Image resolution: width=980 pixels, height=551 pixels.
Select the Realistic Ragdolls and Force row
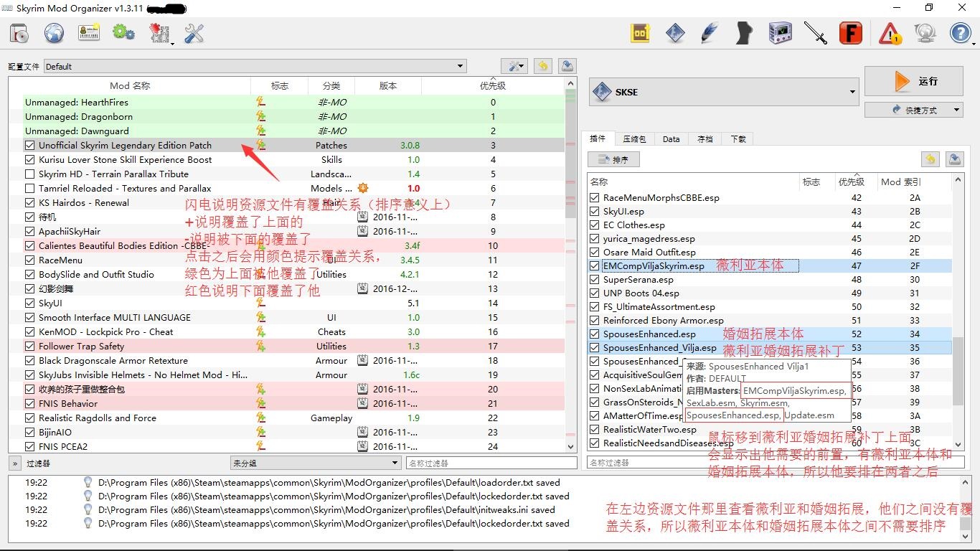click(287, 418)
